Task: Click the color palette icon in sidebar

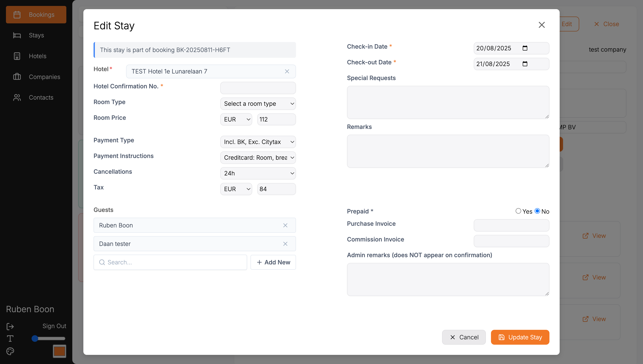Action: pyautogui.click(x=10, y=351)
